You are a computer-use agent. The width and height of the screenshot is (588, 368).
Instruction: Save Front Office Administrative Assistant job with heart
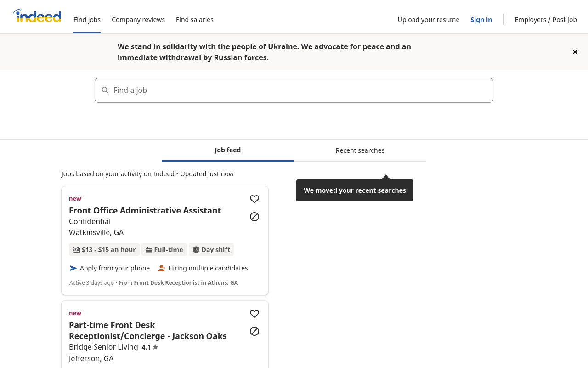pyautogui.click(x=254, y=199)
